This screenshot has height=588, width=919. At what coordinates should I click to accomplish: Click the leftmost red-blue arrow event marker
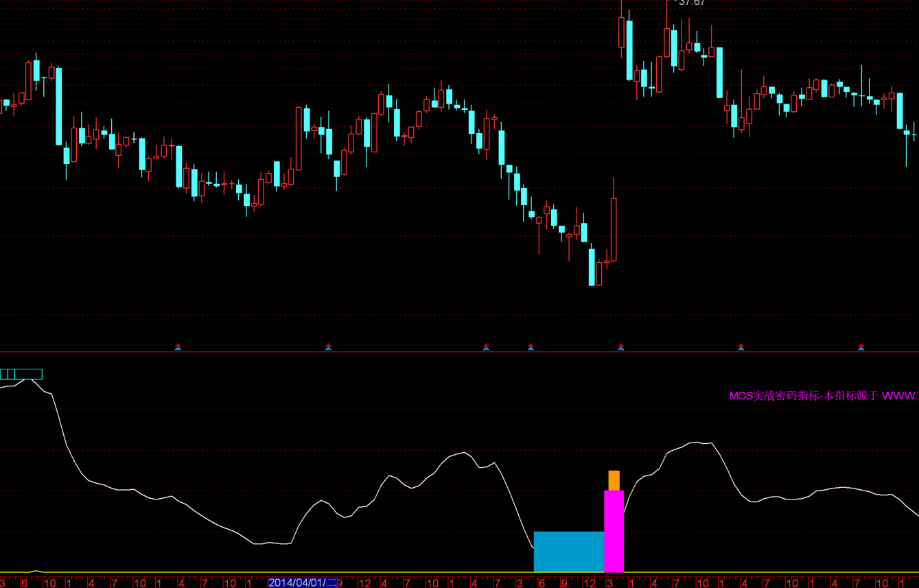click(x=178, y=347)
